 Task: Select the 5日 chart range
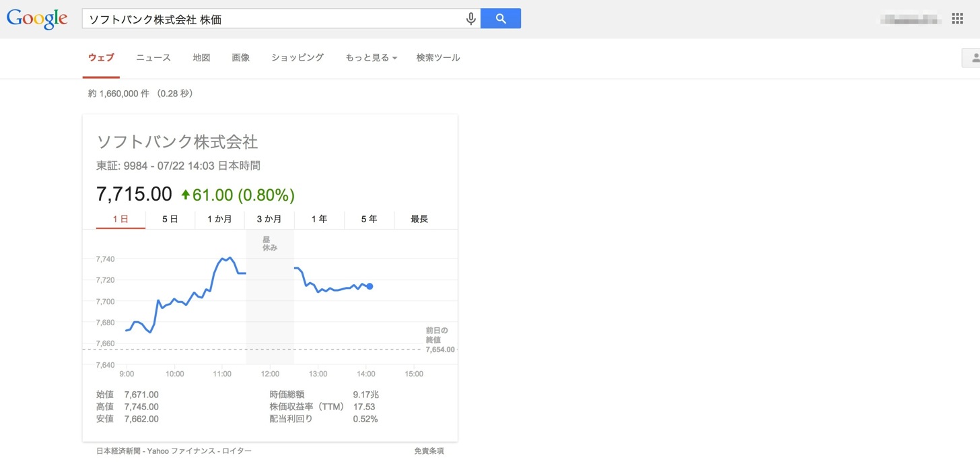pos(170,220)
